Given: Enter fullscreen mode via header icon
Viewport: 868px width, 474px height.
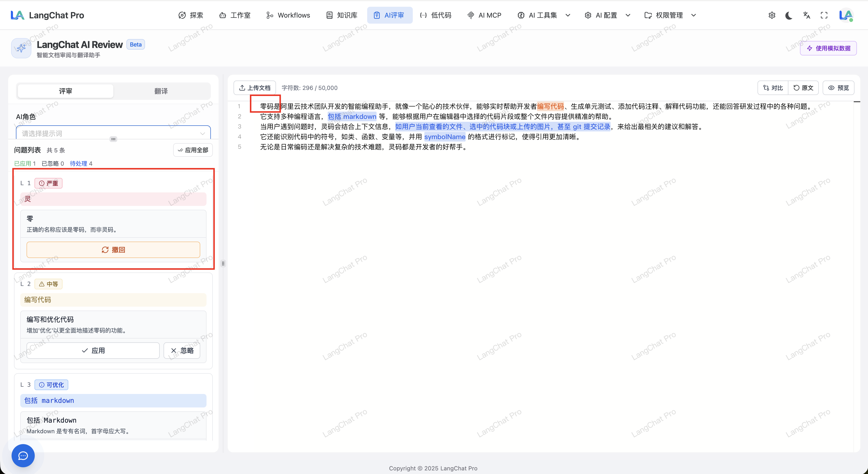Looking at the screenshot, I should click(824, 15).
